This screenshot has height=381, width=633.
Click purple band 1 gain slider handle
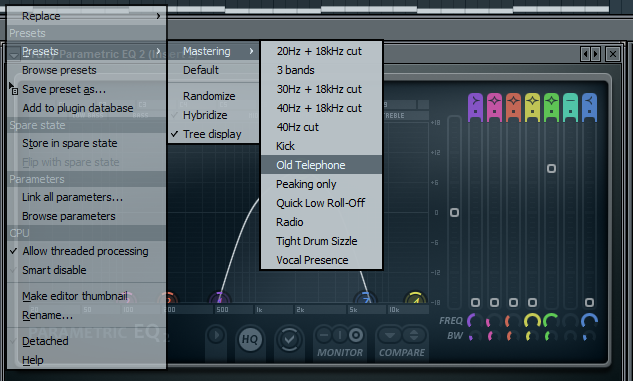(x=475, y=302)
